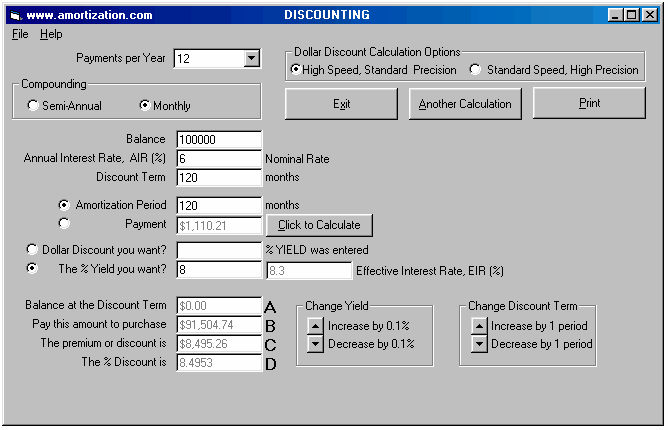This screenshot has width=668, height=430.
Task: Open the File menu
Action: pyautogui.click(x=20, y=34)
